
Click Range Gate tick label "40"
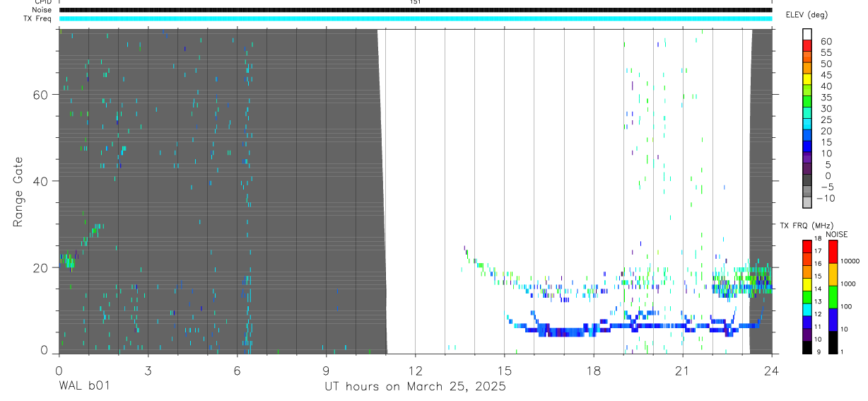point(42,181)
